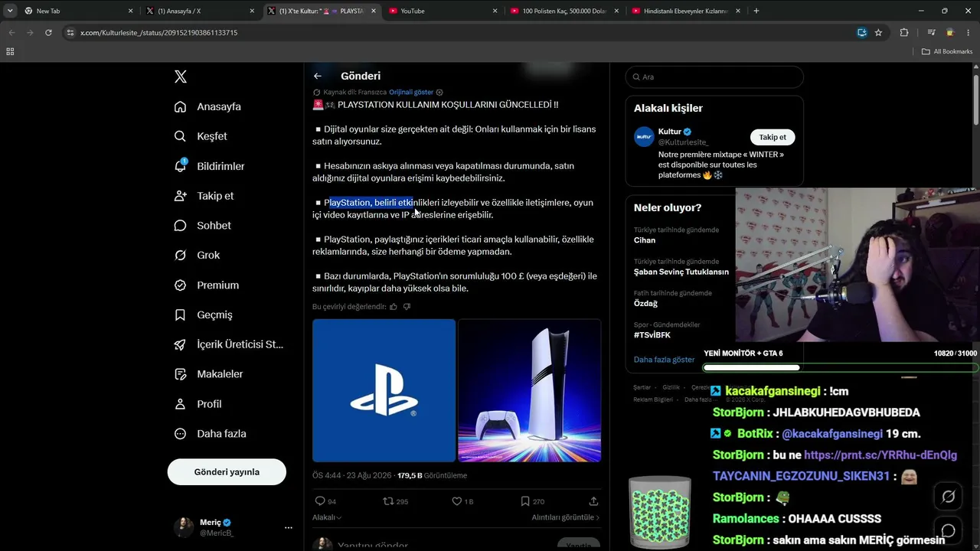This screenshot has width=980, height=551.
Task: Click the X logo in the sidebar
Action: [181, 77]
